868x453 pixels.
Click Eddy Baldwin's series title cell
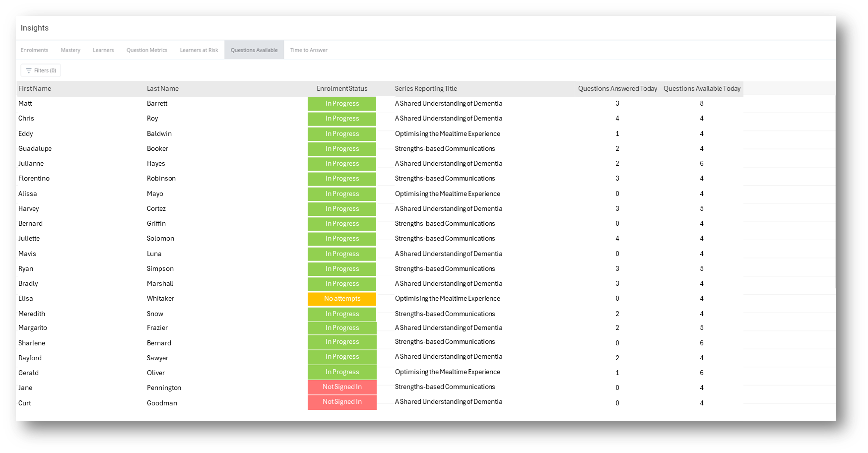(447, 134)
